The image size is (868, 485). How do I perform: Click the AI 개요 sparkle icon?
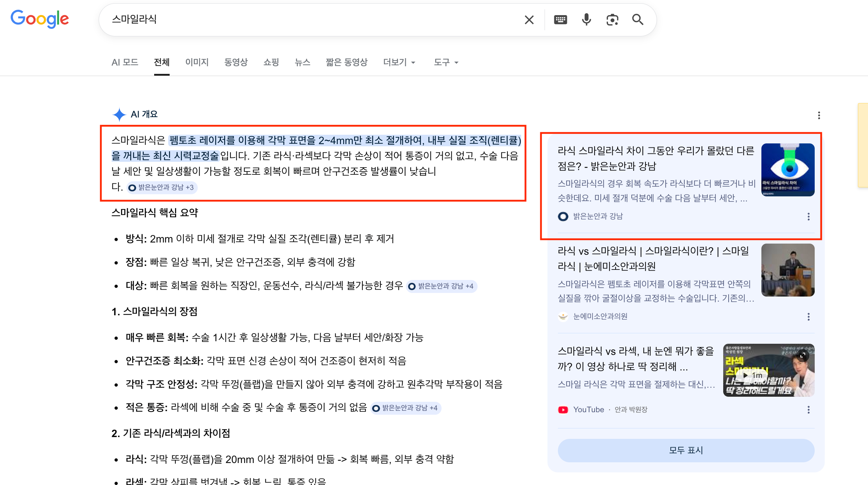pos(119,115)
